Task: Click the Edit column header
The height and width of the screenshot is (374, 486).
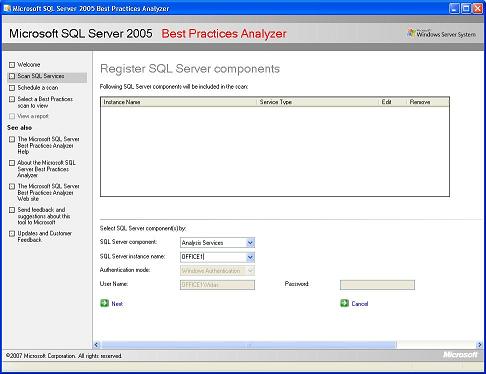Action: point(392,102)
